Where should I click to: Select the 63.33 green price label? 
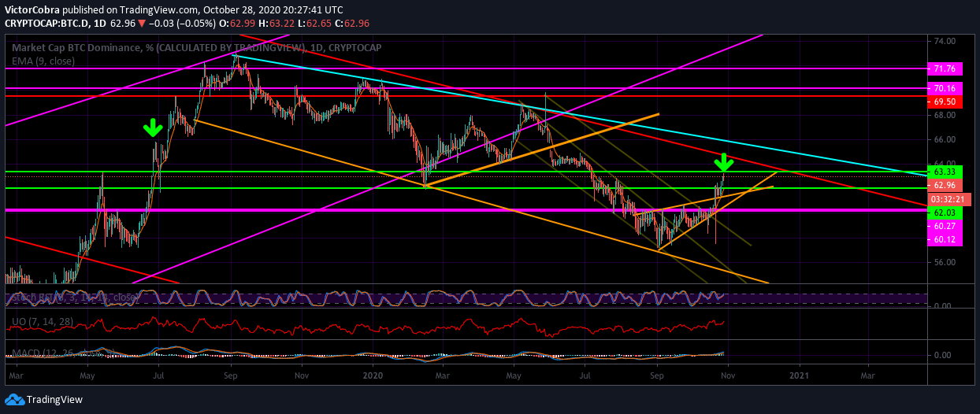[943, 172]
